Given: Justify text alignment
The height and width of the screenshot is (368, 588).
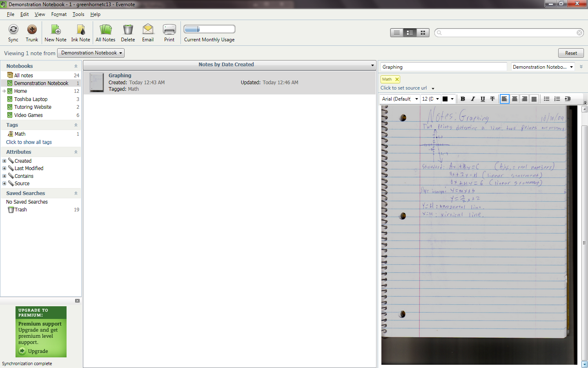Looking at the screenshot, I should 534,99.
